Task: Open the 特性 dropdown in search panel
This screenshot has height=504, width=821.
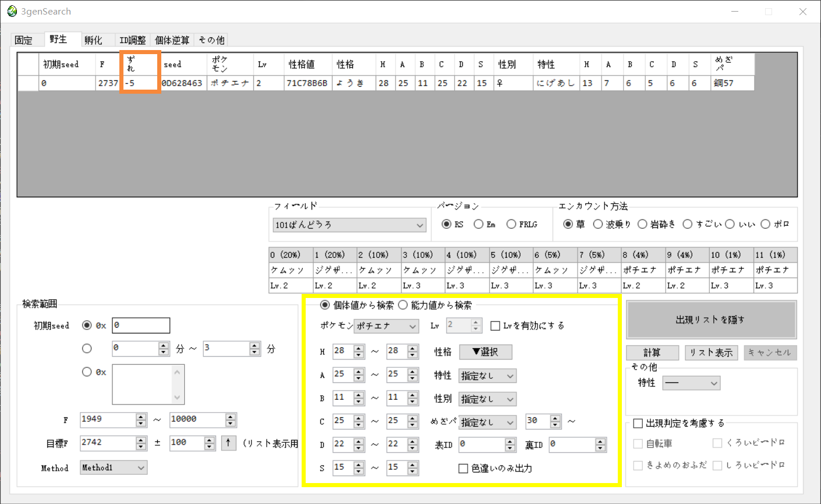Action: 487,376
